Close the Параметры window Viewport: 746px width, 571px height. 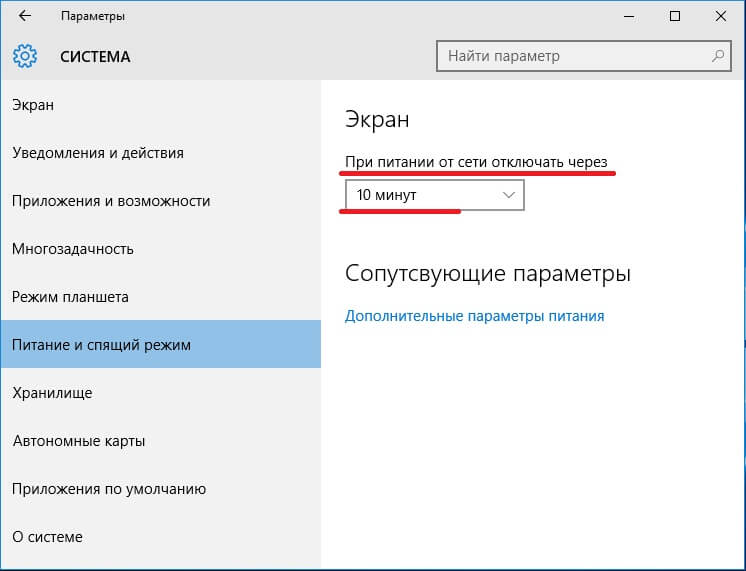click(x=720, y=16)
